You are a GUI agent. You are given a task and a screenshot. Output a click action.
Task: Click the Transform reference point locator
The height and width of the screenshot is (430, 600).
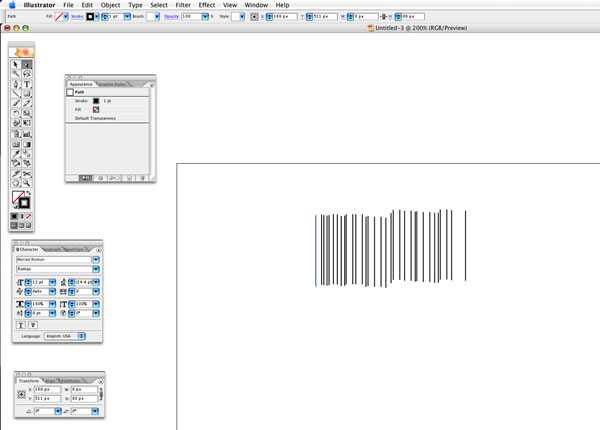22,393
